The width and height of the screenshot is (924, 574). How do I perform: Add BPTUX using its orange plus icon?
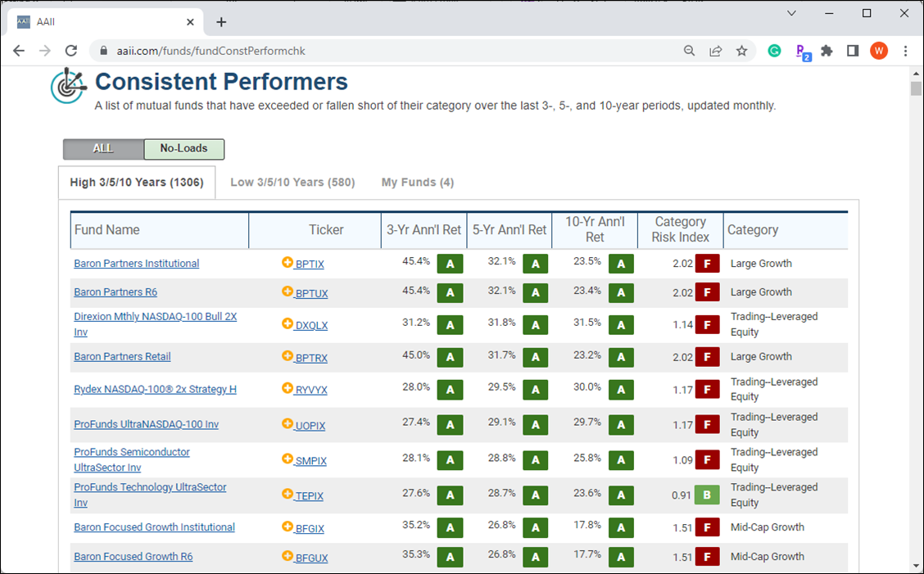[287, 292]
